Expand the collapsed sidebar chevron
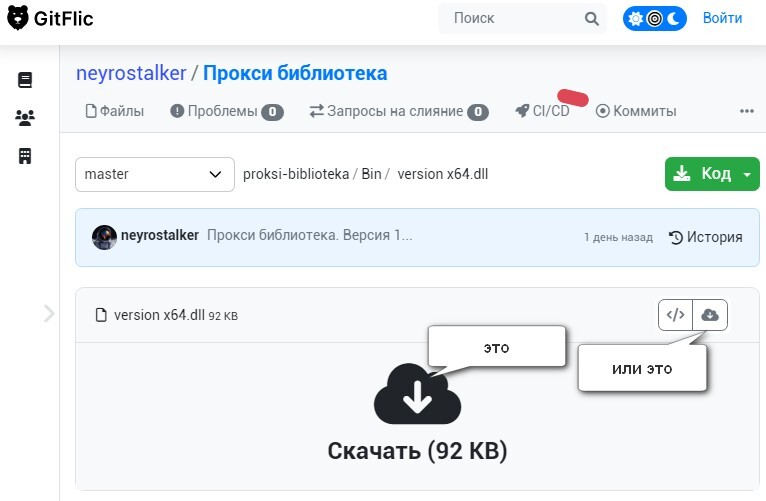Screen dimensions: 766x501 pos(49,313)
